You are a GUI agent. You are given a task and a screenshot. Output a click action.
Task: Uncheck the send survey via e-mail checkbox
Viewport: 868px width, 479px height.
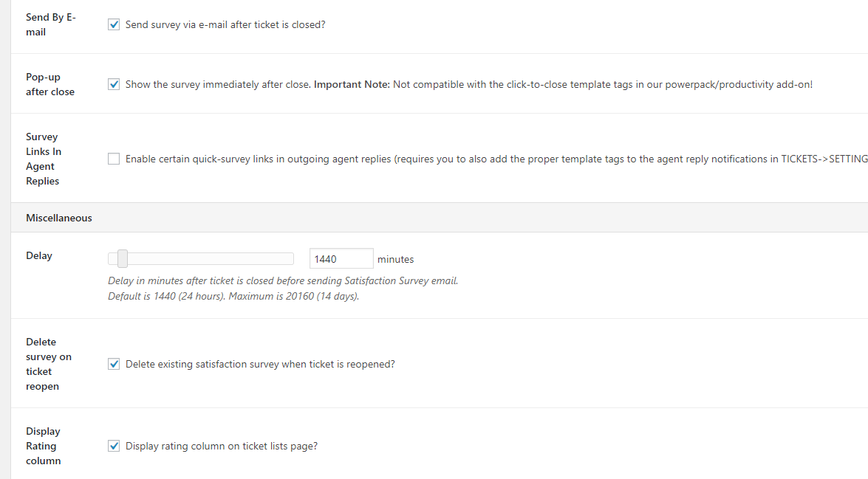(114, 24)
